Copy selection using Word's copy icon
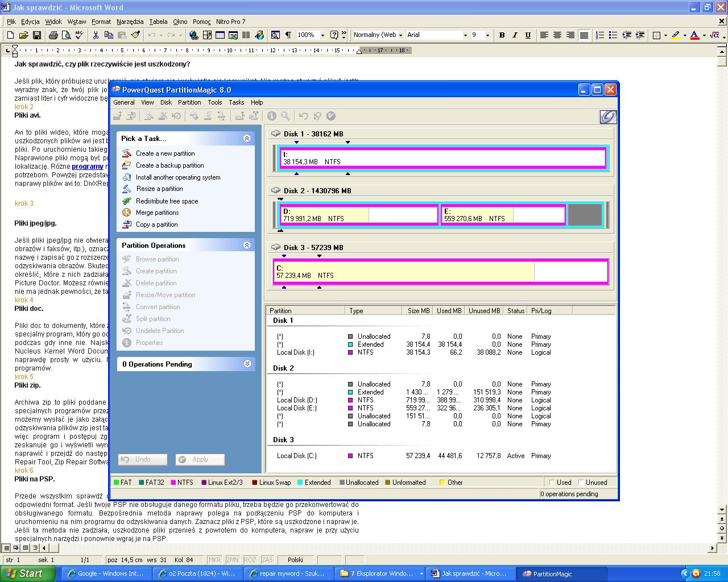The height and width of the screenshot is (582, 728). [x=109, y=35]
